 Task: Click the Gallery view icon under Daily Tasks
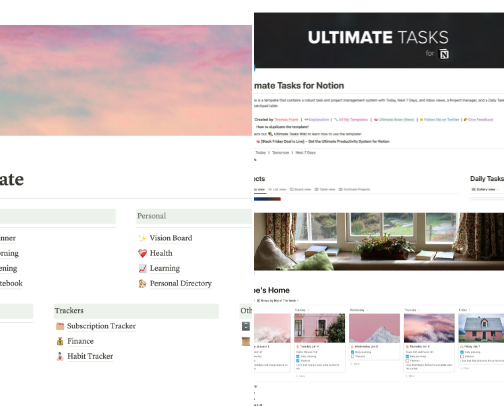[473, 189]
